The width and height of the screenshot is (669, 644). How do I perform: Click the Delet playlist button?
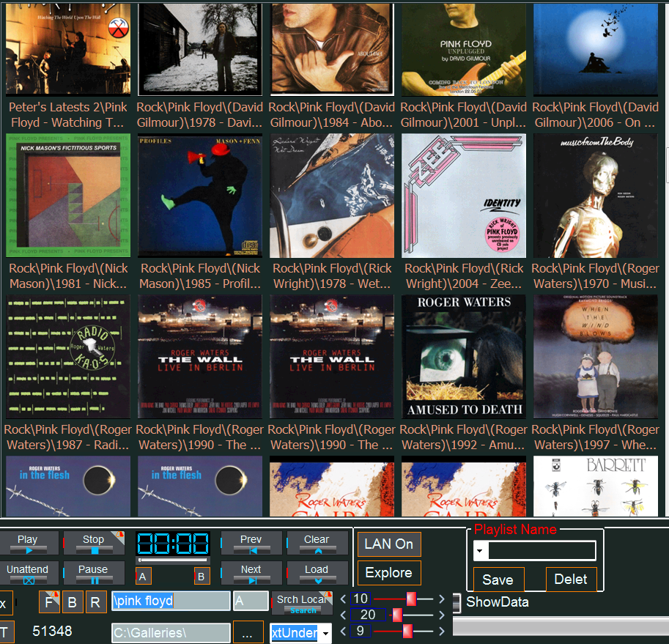tap(571, 580)
